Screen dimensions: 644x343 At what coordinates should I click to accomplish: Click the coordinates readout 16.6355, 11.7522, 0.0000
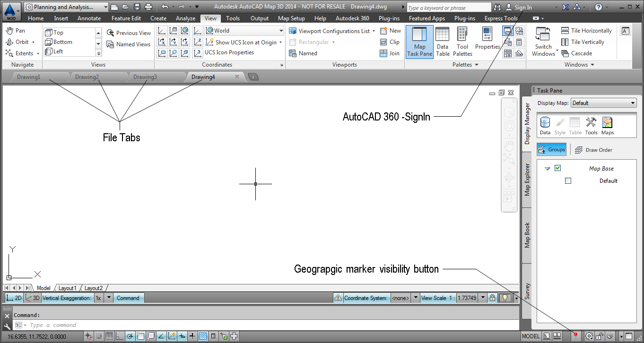[x=37, y=336]
